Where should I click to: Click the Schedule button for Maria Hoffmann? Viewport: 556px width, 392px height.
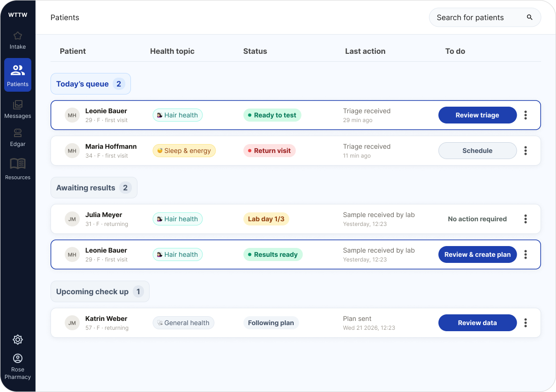point(477,151)
